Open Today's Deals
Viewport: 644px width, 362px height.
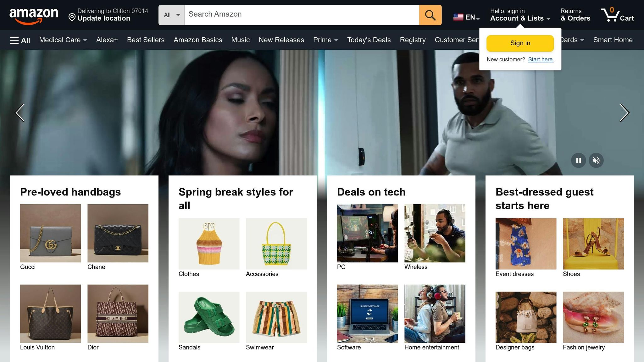(x=369, y=40)
